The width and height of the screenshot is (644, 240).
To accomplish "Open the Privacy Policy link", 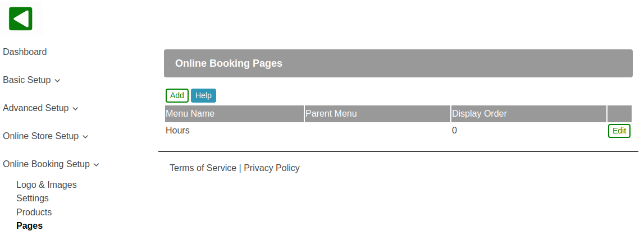I will click(x=272, y=168).
